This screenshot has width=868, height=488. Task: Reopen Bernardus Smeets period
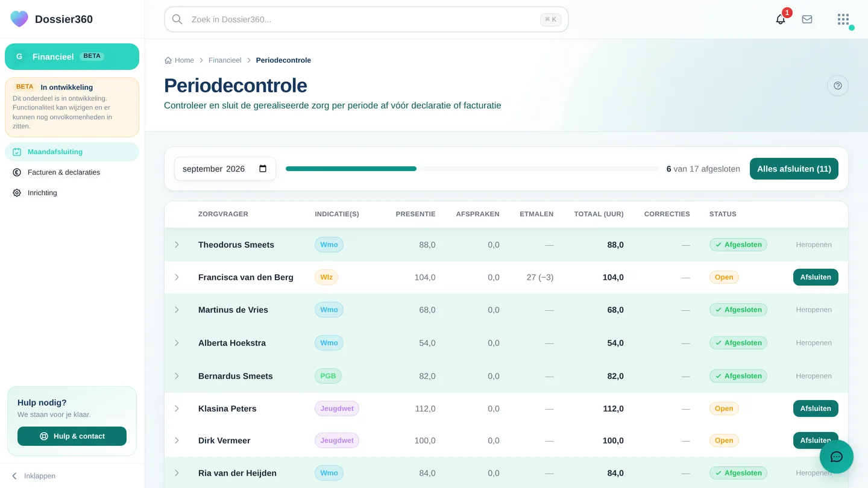click(x=814, y=376)
